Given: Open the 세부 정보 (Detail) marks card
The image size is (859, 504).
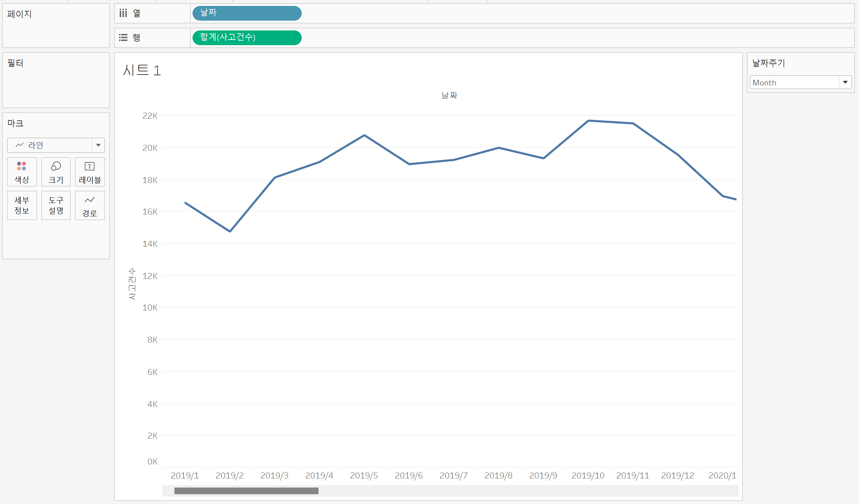Looking at the screenshot, I should click(22, 205).
